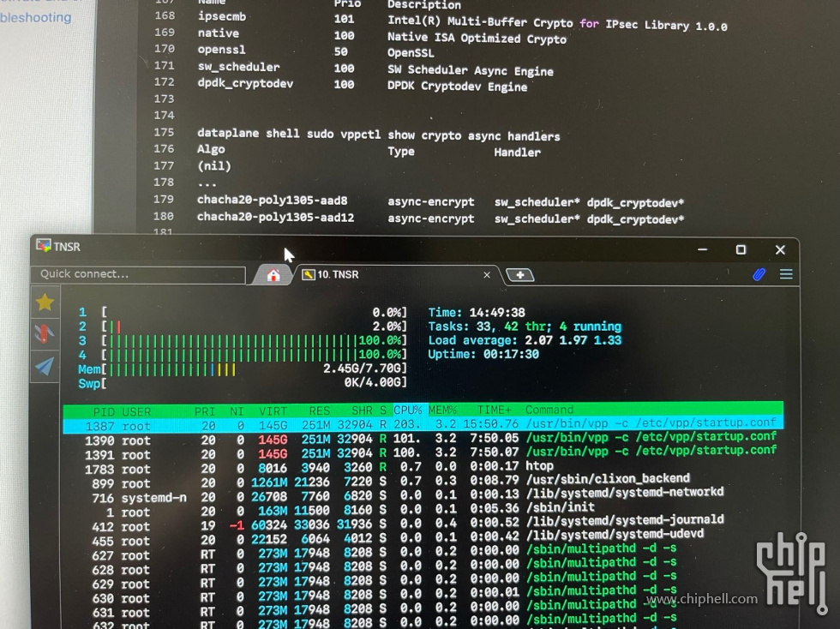This screenshot has height=629, width=840.
Task: Click the "Load average: 2.07 1.97 1.33" line
Action: pos(525,340)
